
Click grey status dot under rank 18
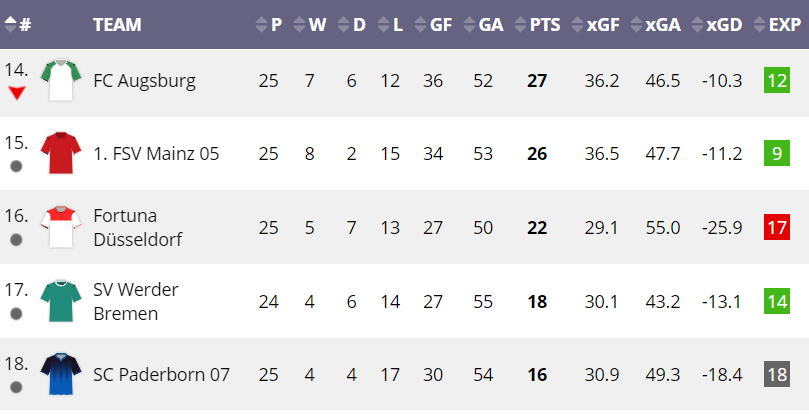[x=17, y=387]
